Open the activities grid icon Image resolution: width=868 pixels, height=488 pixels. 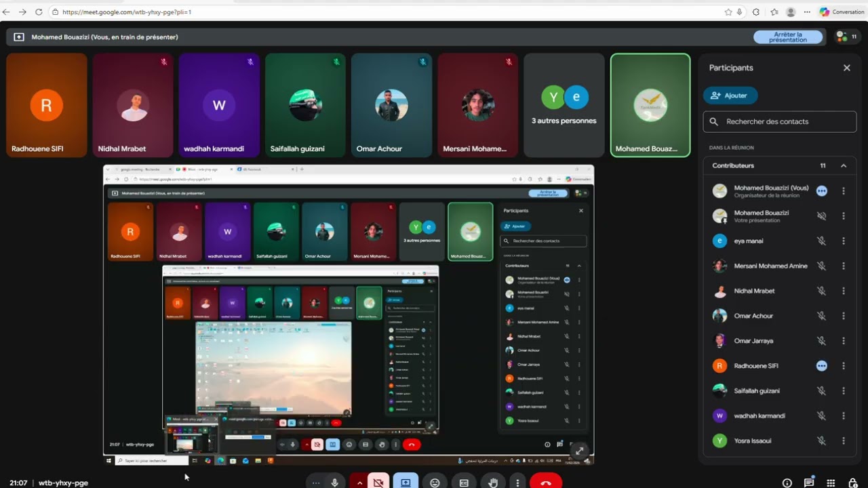(x=831, y=483)
